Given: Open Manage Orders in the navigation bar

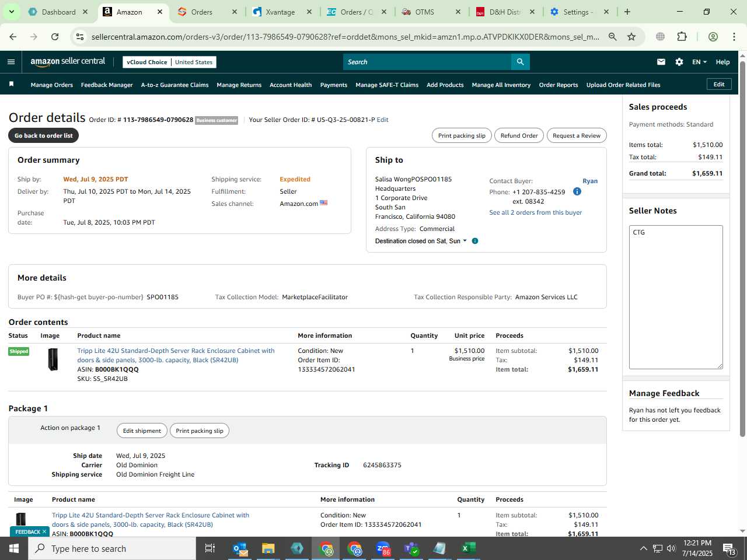Looking at the screenshot, I should (52, 85).
